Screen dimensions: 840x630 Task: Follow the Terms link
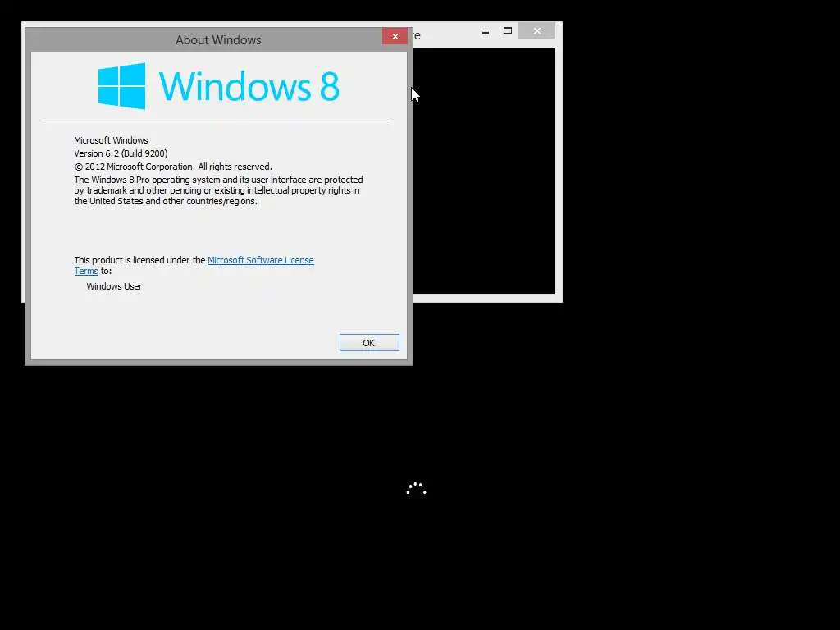tap(85, 271)
